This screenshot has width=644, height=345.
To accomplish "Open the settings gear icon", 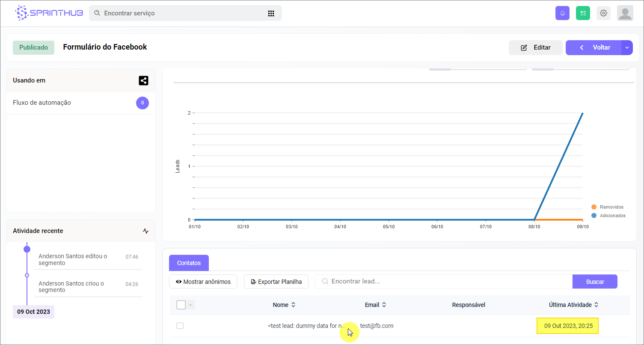I will click(x=603, y=13).
